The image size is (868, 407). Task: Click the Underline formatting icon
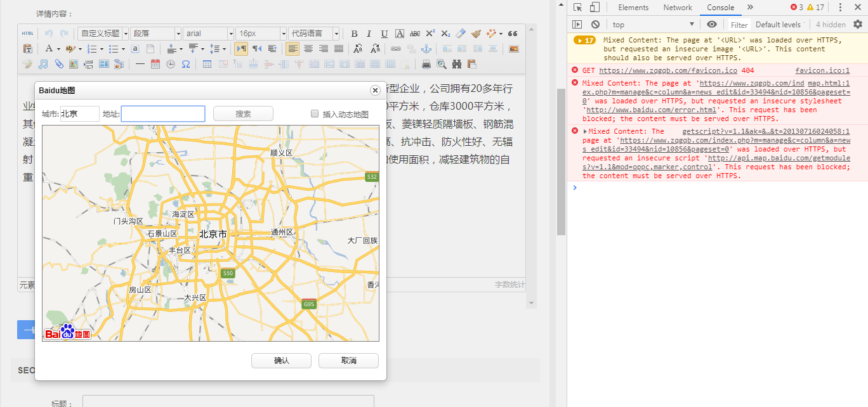(385, 34)
